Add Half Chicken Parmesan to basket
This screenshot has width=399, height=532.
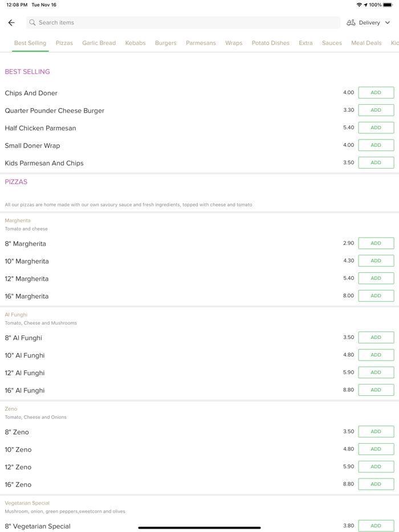click(x=376, y=128)
